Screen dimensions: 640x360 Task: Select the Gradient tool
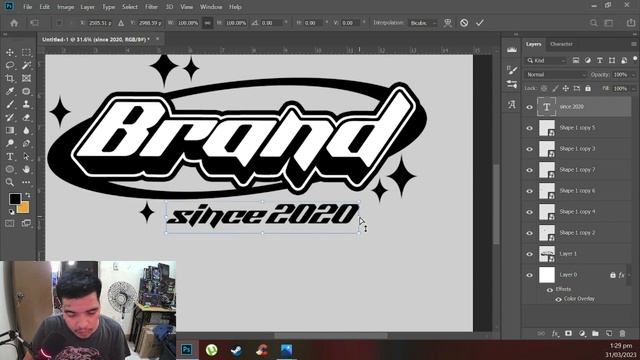coord(10,131)
